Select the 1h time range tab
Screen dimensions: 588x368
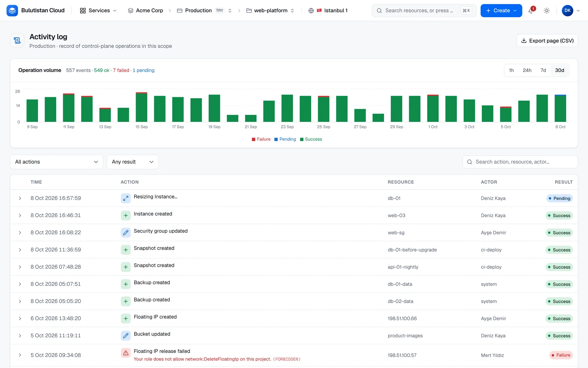pyautogui.click(x=511, y=70)
